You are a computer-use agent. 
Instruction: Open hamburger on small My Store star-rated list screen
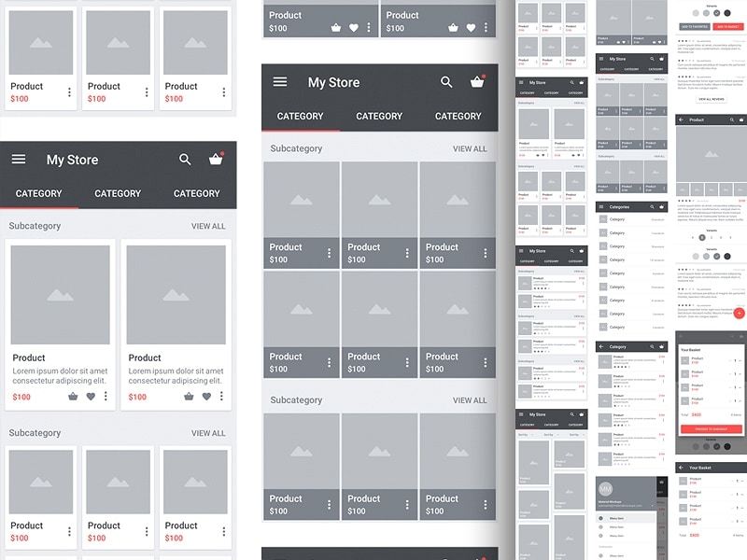pos(521,251)
